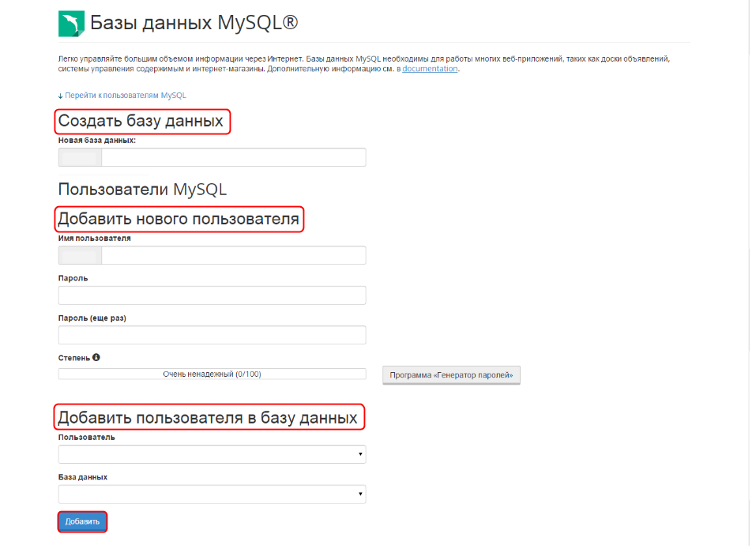
Task: Expand the База данных dropdown
Action: click(x=212, y=495)
